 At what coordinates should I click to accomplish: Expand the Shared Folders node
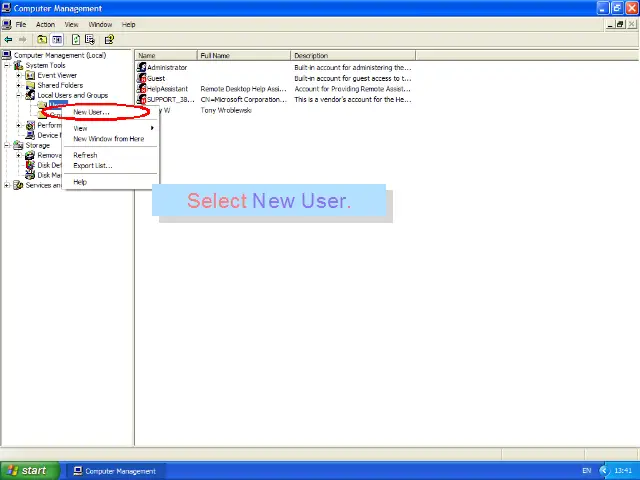tap(18, 85)
